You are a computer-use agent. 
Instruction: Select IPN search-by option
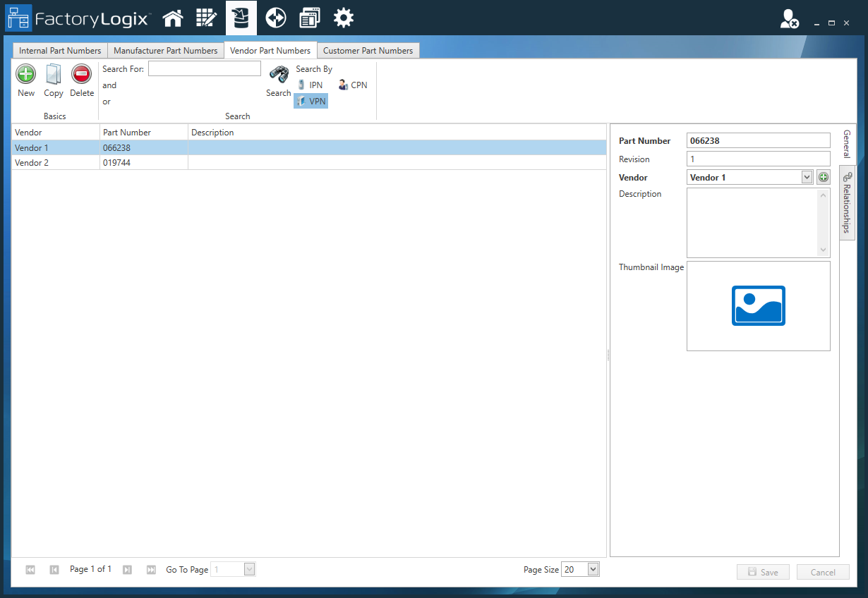(x=311, y=85)
